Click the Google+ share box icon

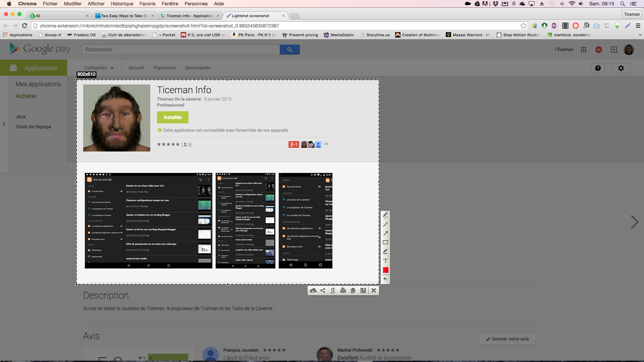coord(614,50)
